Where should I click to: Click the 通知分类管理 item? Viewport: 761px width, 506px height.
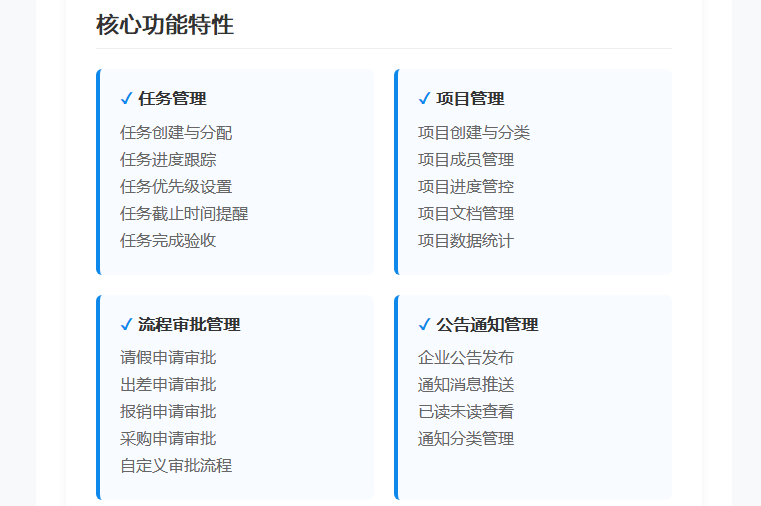coord(466,439)
